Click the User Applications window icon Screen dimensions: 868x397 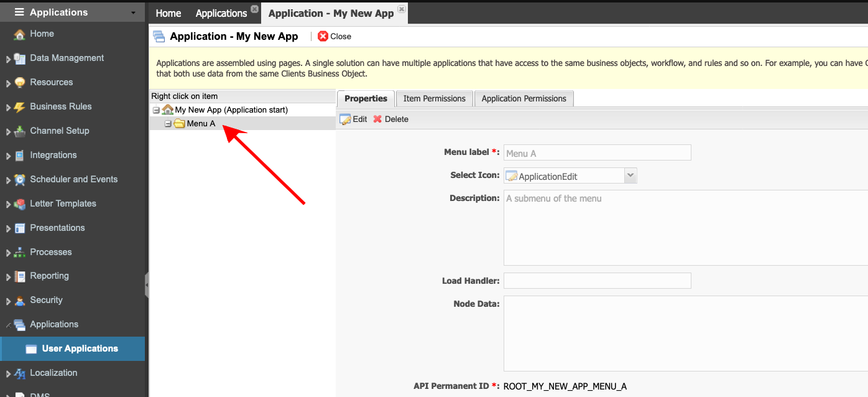pyautogui.click(x=31, y=349)
